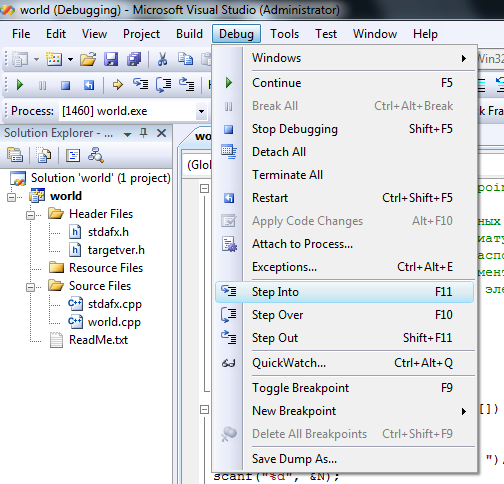Click the Break All pause toolbar icon
Viewport: 504px width, 484px height.
click(42, 86)
